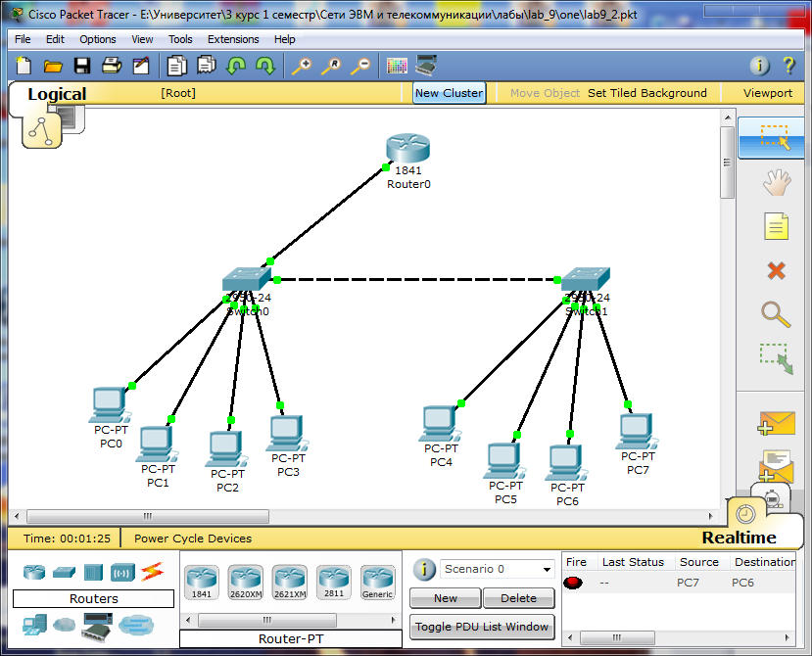Viewport: 812px width, 656px height.
Task: Click Toggle PDU List Window button
Action: tap(482, 627)
